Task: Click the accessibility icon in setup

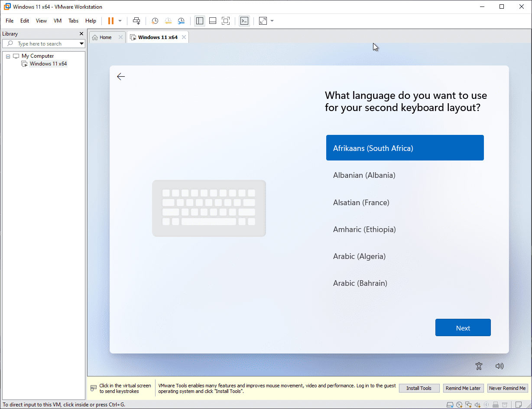Action: click(x=479, y=366)
